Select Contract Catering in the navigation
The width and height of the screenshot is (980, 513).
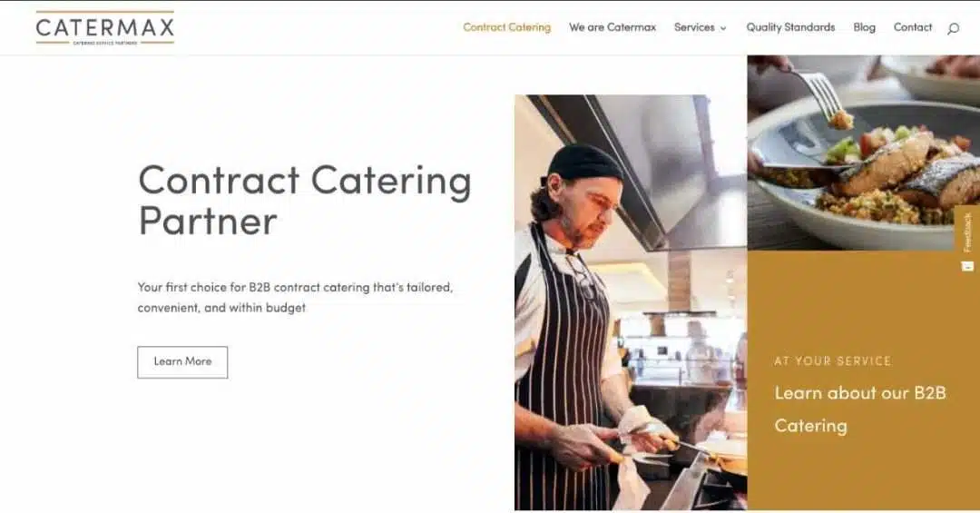pos(507,27)
